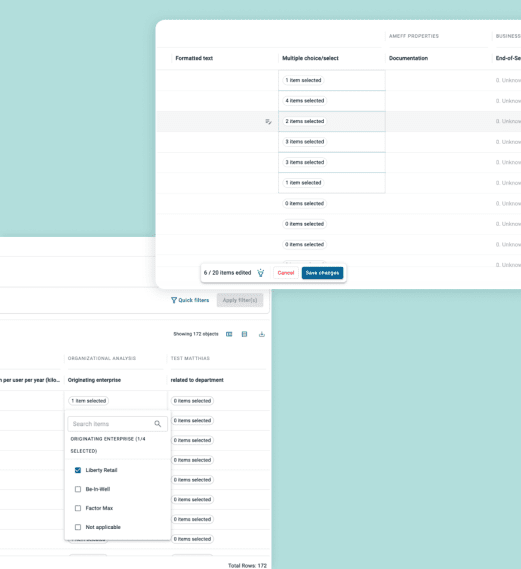Click the 'Showing 172 objects' text
The height and width of the screenshot is (569, 521).
196,334
